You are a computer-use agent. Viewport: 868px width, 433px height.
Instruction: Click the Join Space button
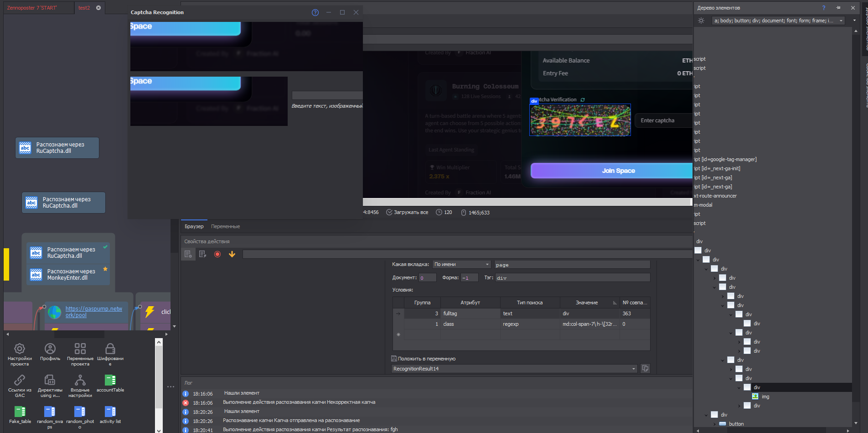pyautogui.click(x=611, y=171)
